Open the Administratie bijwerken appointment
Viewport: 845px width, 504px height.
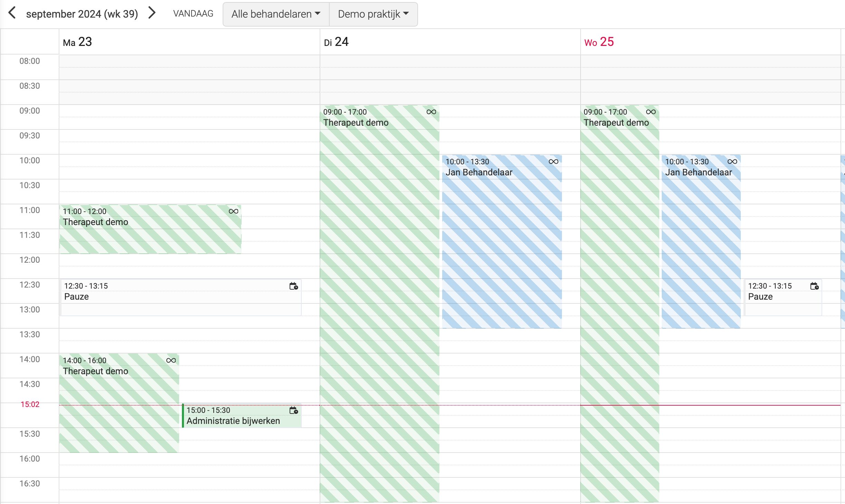pos(242,416)
